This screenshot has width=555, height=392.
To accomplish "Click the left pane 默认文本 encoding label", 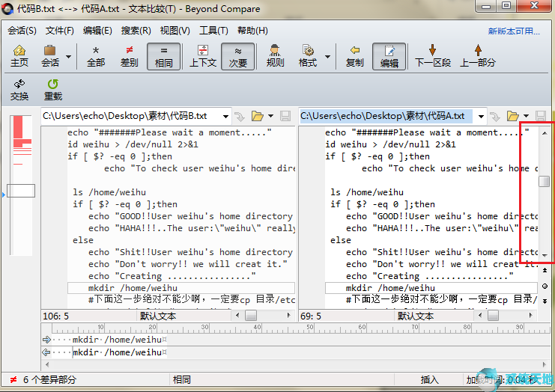I will coord(158,316).
